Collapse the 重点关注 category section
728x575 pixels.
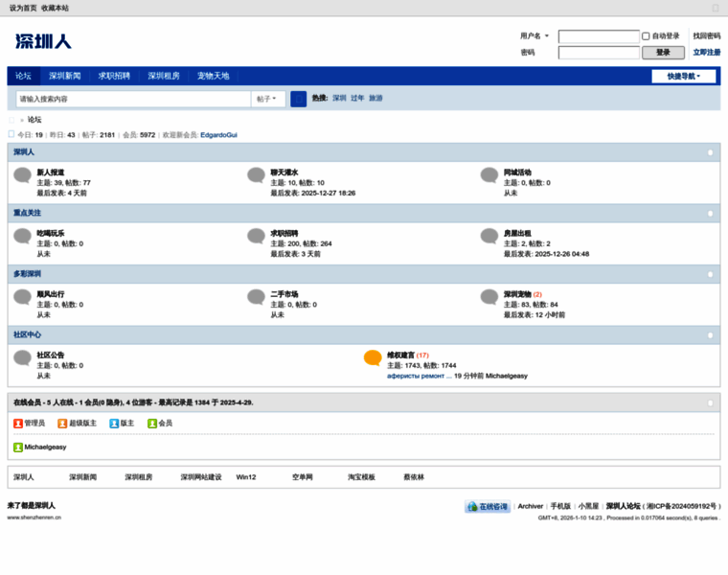point(710,213)
